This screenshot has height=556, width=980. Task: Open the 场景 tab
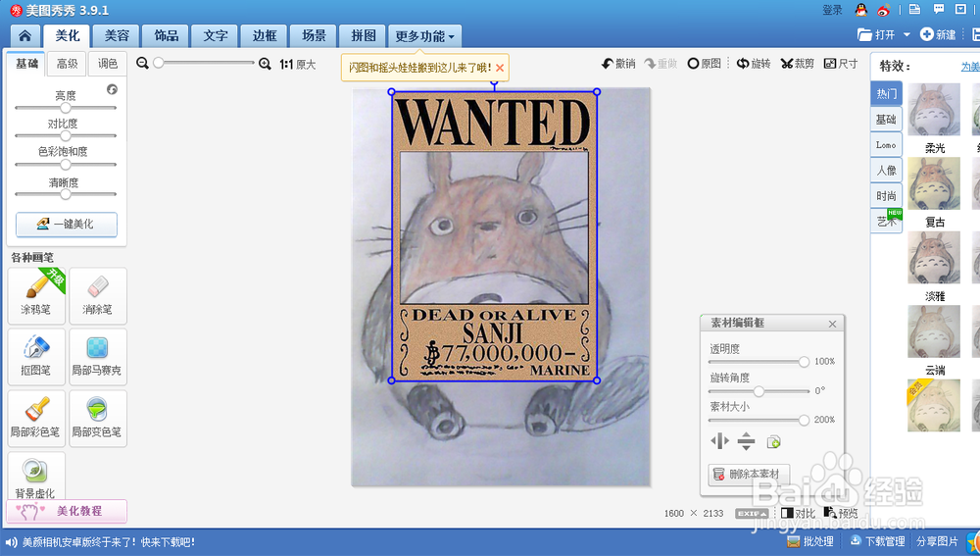point(314,35)
